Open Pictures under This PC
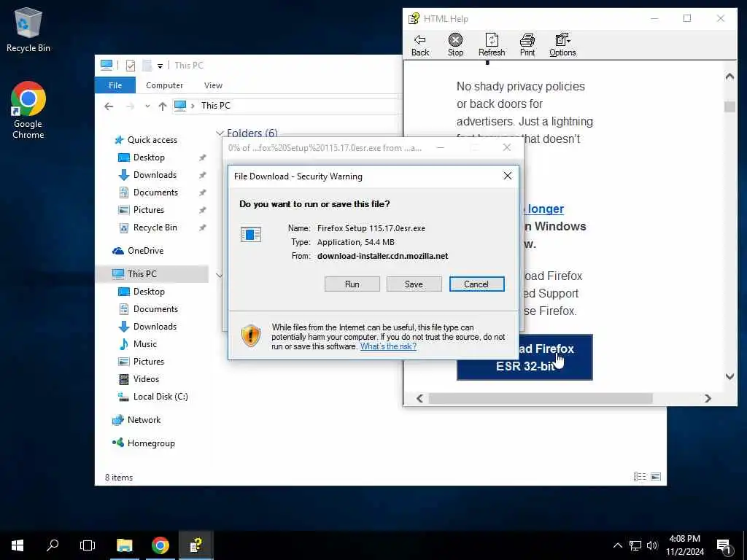747x560 pixels. [148, 362]
